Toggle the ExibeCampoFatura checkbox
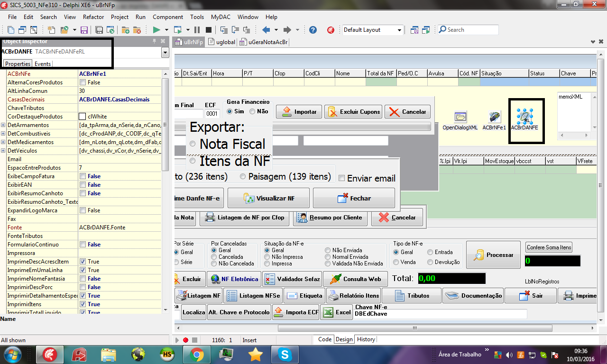 pyautogui.click(x=83, y=176)
